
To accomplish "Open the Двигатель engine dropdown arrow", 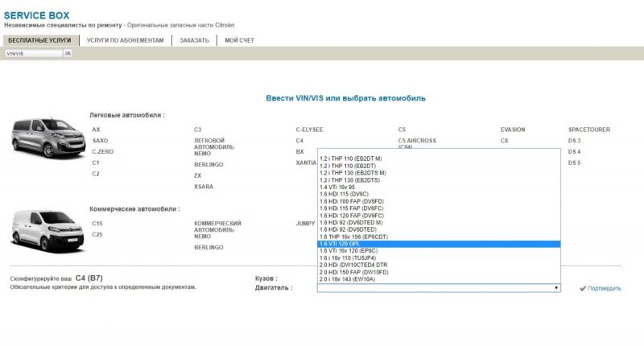I will [555, 287].
